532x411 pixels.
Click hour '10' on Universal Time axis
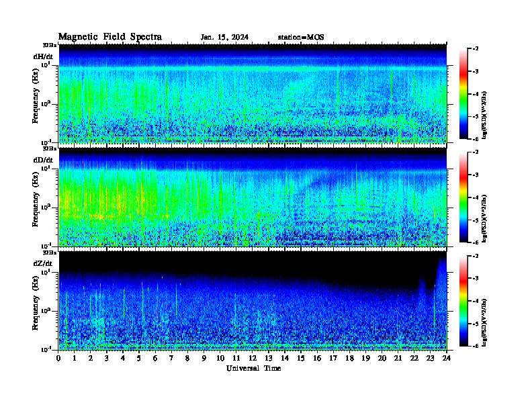pos(220,358)
